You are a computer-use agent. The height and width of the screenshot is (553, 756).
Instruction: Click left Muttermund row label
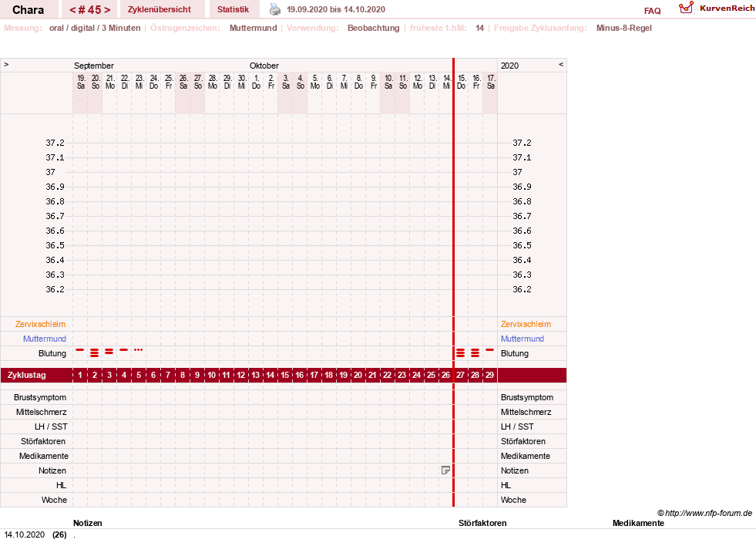coord(45,339)
